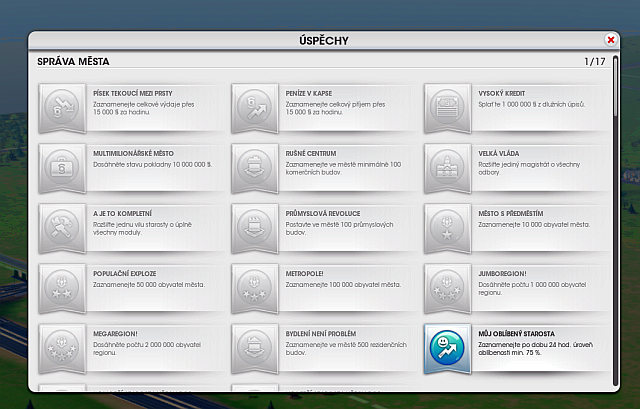Click the Úspěchy window title

point(324,41)
